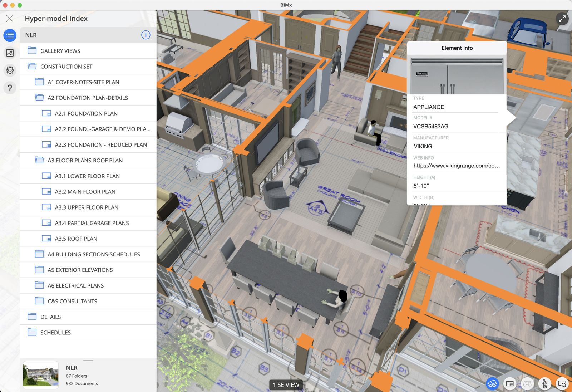The image size is (572, 392).
Task: Expand the GALLERY VIEWS folder
Action: click(60, 51)
